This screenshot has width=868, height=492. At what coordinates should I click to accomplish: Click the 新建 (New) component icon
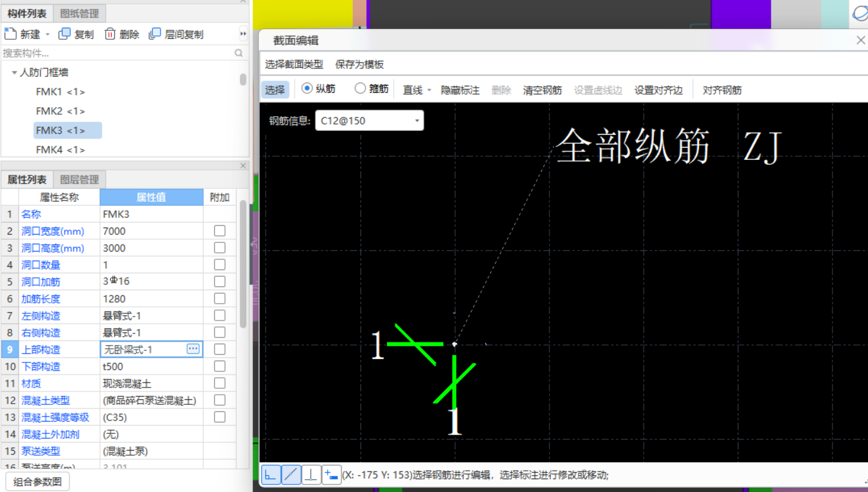coord(10,34)
